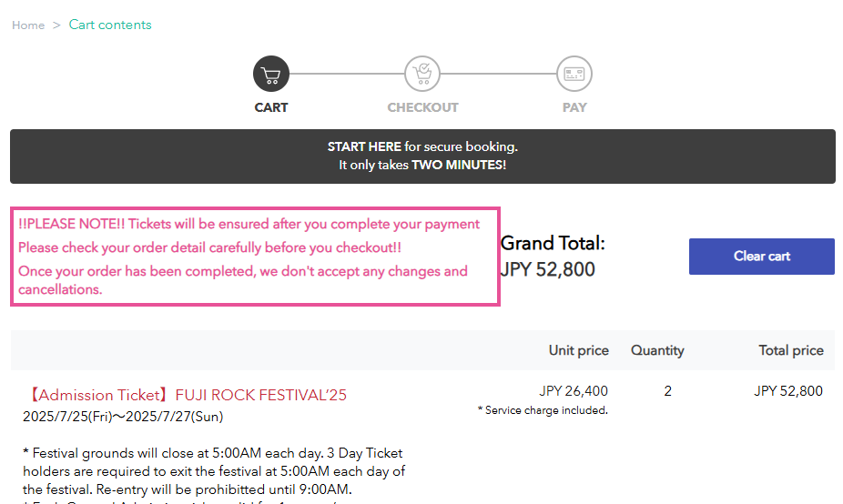Click the Grand Total label
Image resolution: width=843 pixels, height=504 pixels.
(x=553, y=244)
